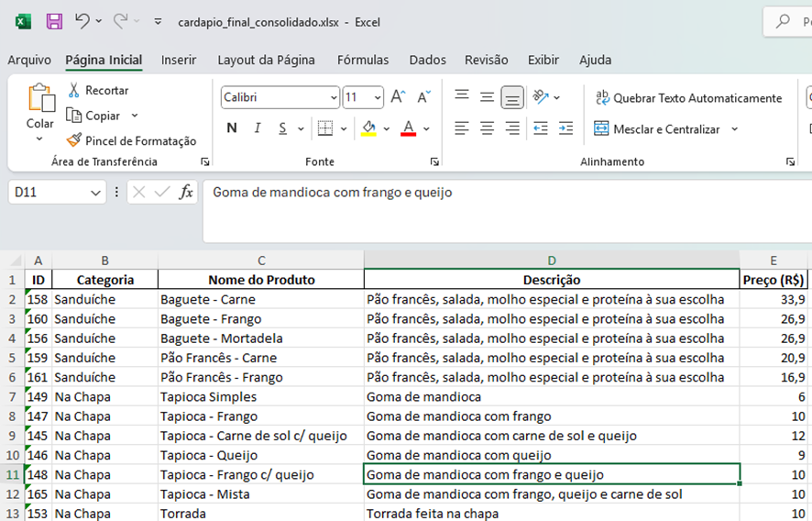The width and height of the screenshot is (812, 521).
Task: Apply the yellow fill color
Action: [368, 128]
